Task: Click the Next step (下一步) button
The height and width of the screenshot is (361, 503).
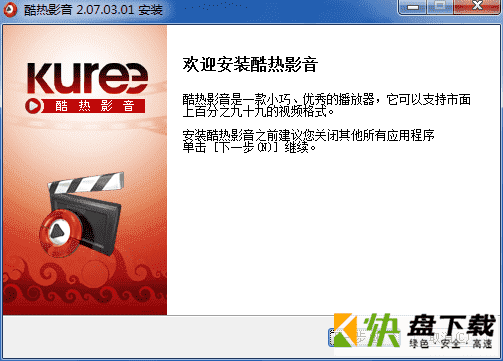Action: click(364, 337)
